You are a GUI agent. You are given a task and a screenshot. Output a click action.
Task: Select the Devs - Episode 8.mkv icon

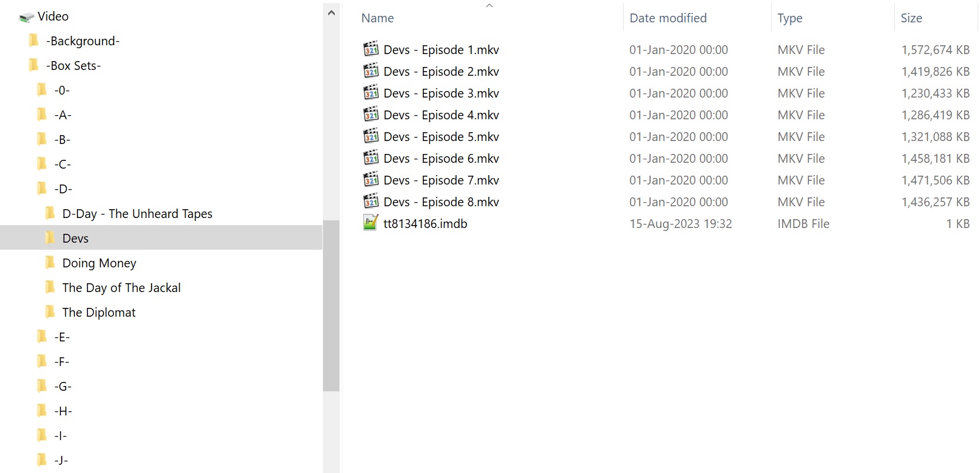coord(371,201)
